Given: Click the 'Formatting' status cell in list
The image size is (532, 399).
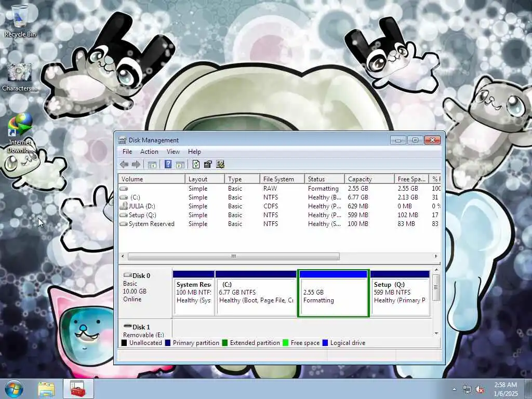Looking at the screenshot, I should (323, 188).
